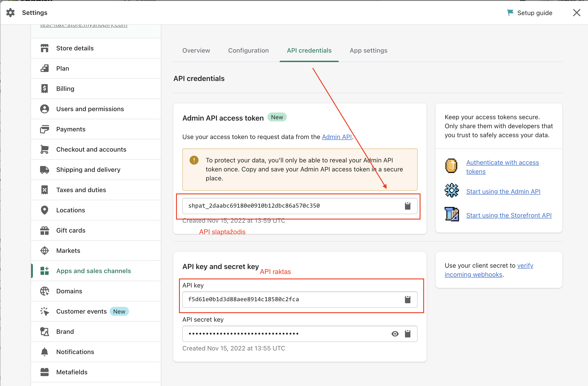Click the Shipping and delivery truck icon
588x386 pixels.
point(45,170)
